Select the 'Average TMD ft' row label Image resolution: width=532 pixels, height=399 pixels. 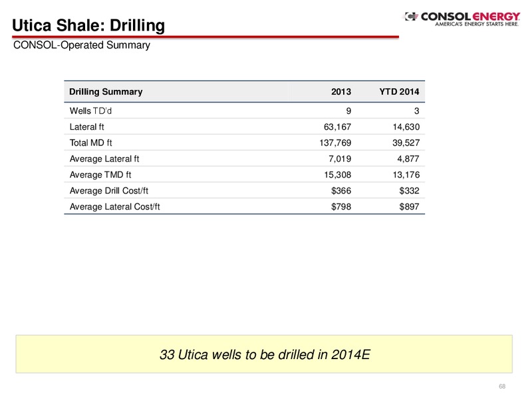coord(100,175)
